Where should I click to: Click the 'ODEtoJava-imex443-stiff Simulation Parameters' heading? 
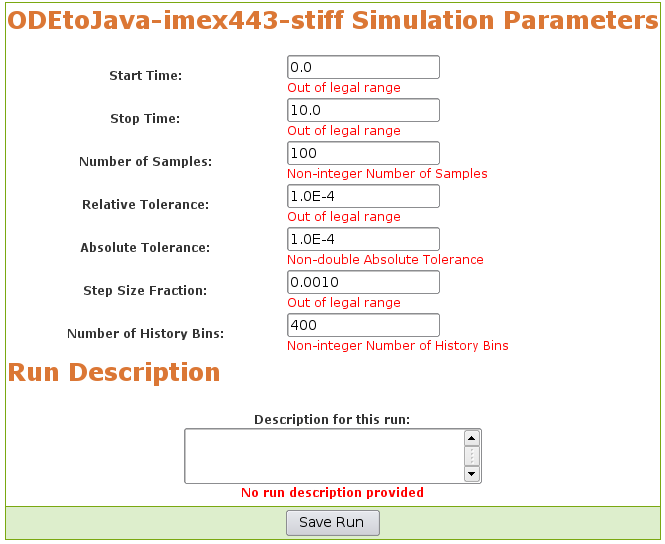point(332,20)
